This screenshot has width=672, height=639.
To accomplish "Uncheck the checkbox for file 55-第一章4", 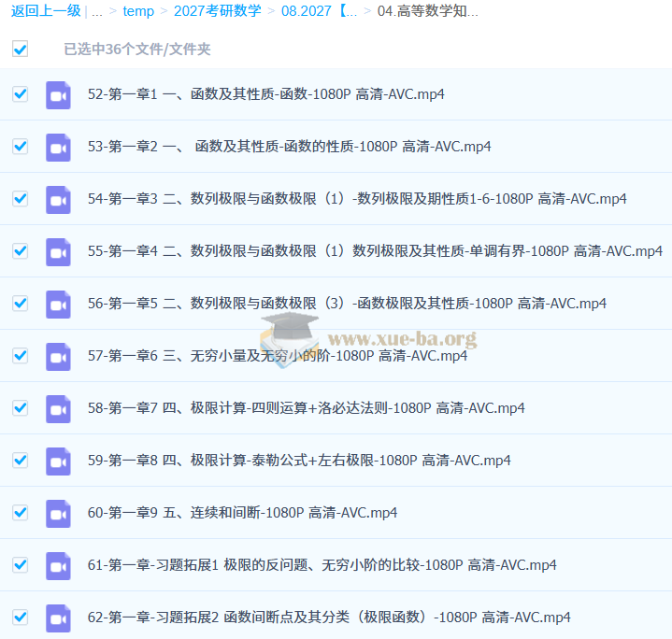I will (x=20, y=251).
